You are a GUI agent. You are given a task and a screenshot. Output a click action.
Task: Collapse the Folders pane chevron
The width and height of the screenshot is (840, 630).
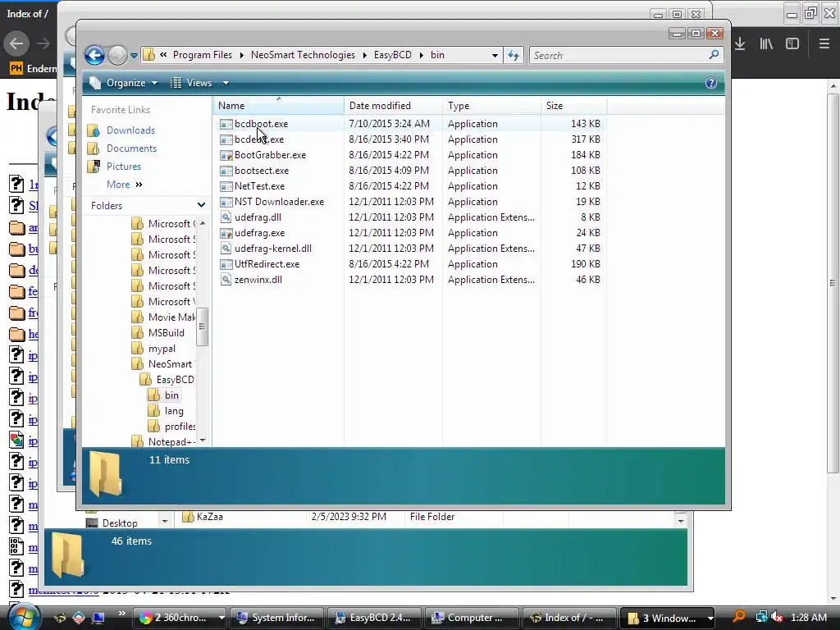point(201,205)
